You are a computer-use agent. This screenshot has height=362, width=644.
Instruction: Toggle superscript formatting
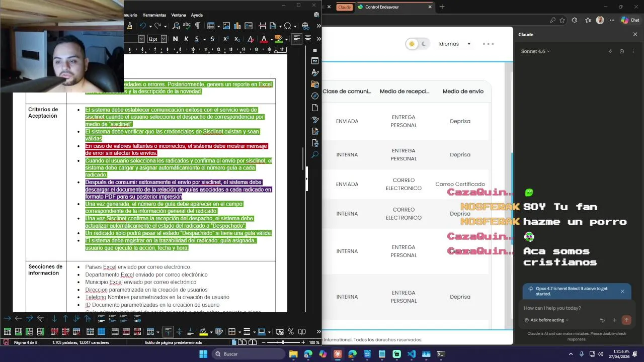tap(226, 39)
